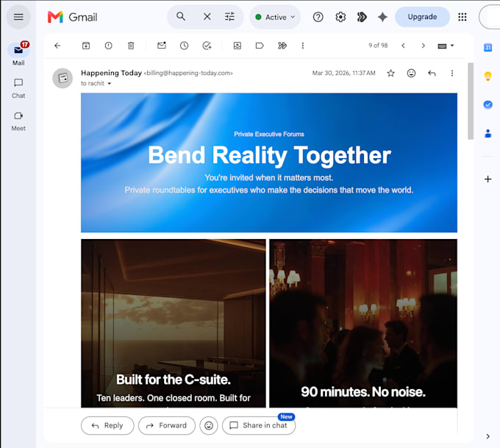This screenshot has width=500, height=448.
Task: Open Contacts side panel icon
Action: pos(488,133)
